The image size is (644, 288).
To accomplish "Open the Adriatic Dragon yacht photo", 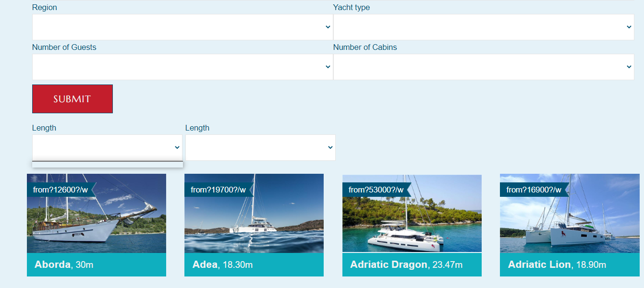I will [x=412, y=213].
